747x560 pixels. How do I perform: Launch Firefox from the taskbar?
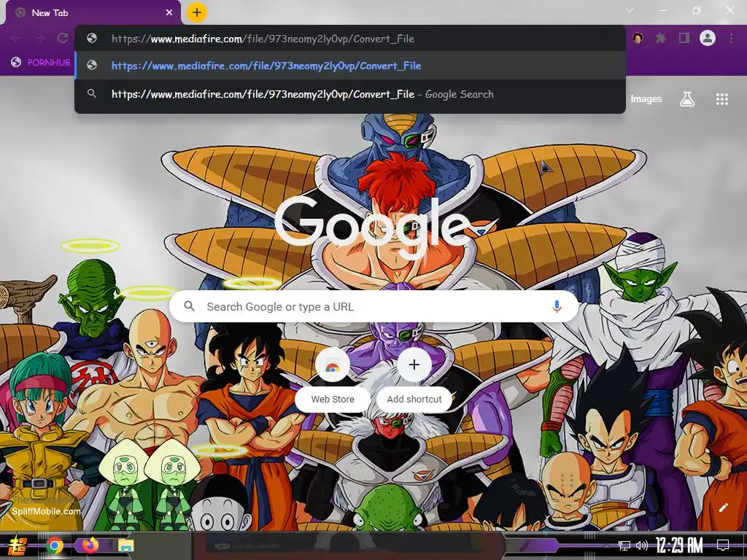tap(90, 545)
